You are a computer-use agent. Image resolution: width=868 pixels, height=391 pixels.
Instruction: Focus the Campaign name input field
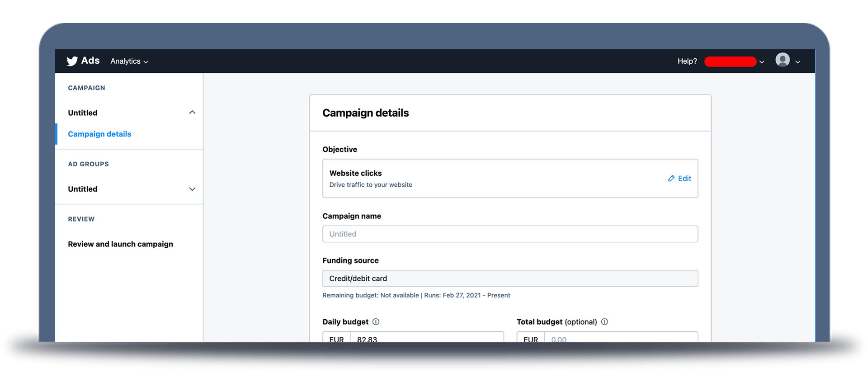[x=510, y=234]
